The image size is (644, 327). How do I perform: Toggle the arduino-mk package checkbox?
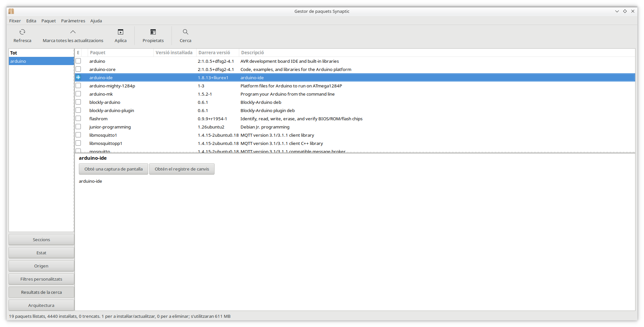[x=78, y=94]
